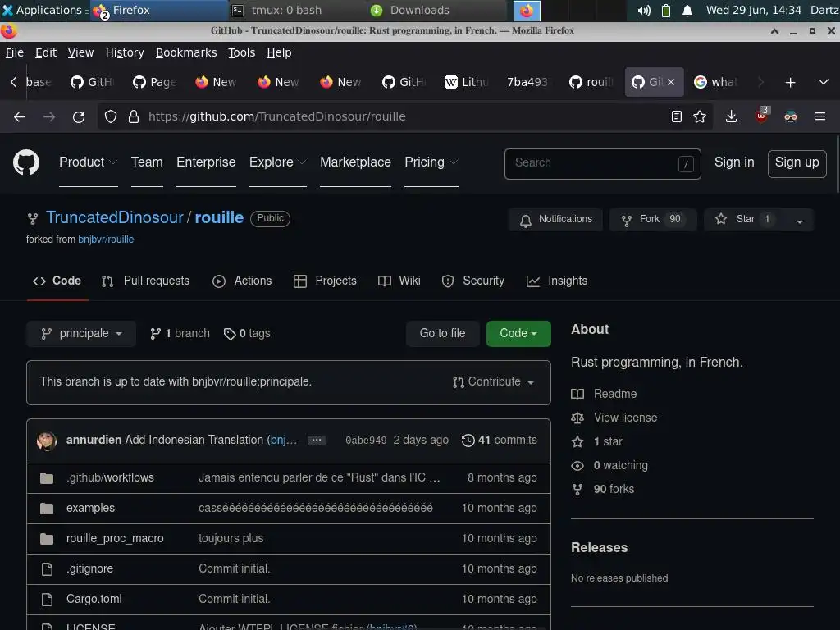Open the Firefox downloads arrow icon

731,116
